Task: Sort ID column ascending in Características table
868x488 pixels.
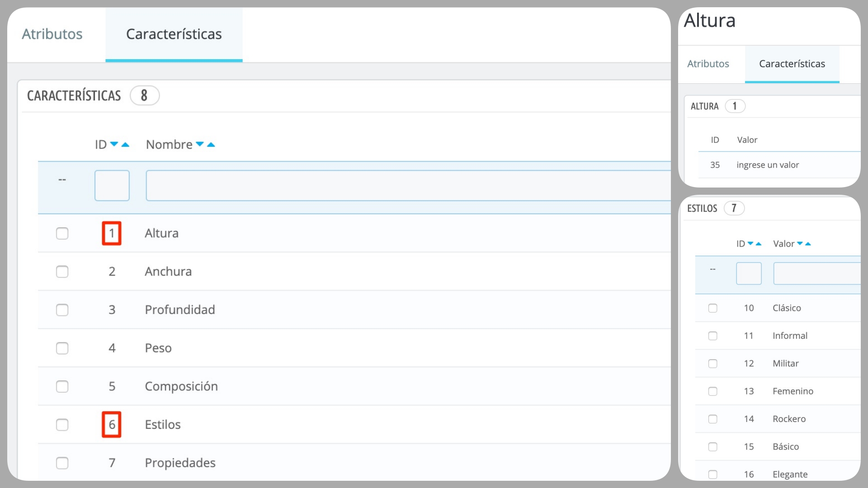Action: click(x=125, y=145)
